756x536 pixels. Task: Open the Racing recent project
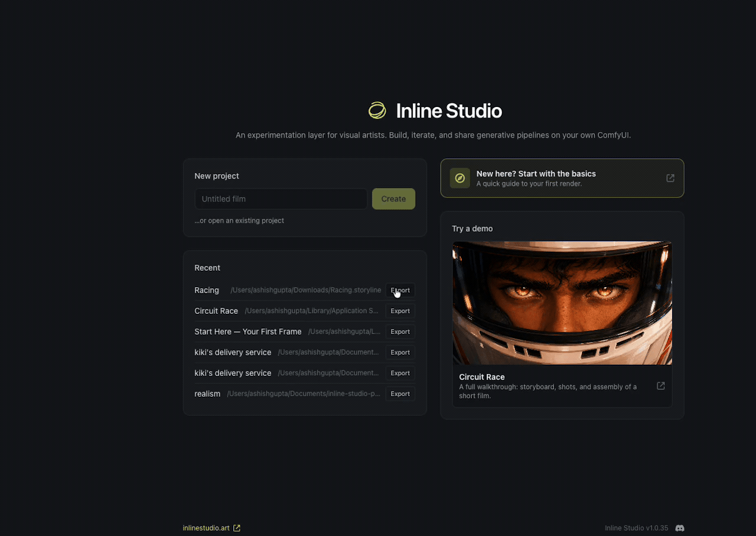[x=207, y=290]
